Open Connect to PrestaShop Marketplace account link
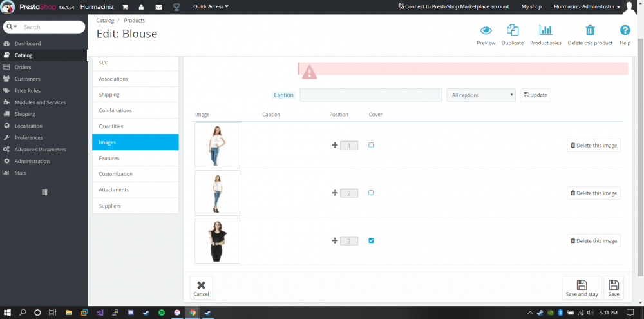 453,6
